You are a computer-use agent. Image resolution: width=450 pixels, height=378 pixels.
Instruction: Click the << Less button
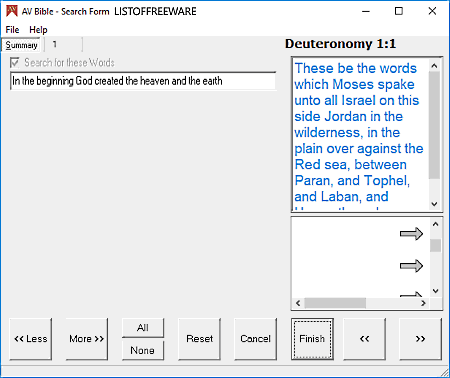(x=31, y=339)
